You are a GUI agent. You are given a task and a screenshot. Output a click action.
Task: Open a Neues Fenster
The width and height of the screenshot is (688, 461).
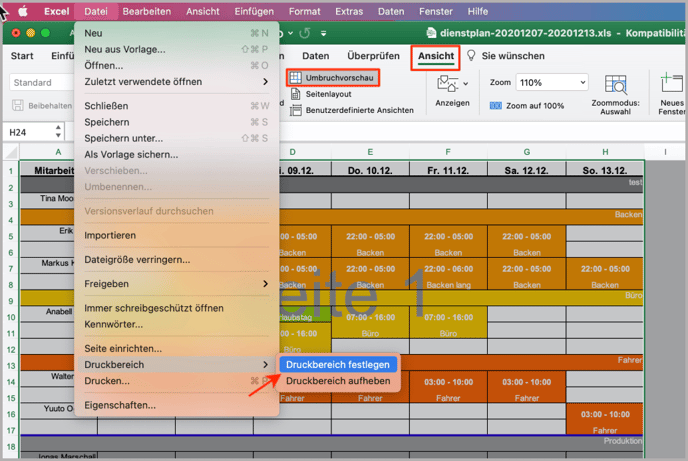[672, 94]
